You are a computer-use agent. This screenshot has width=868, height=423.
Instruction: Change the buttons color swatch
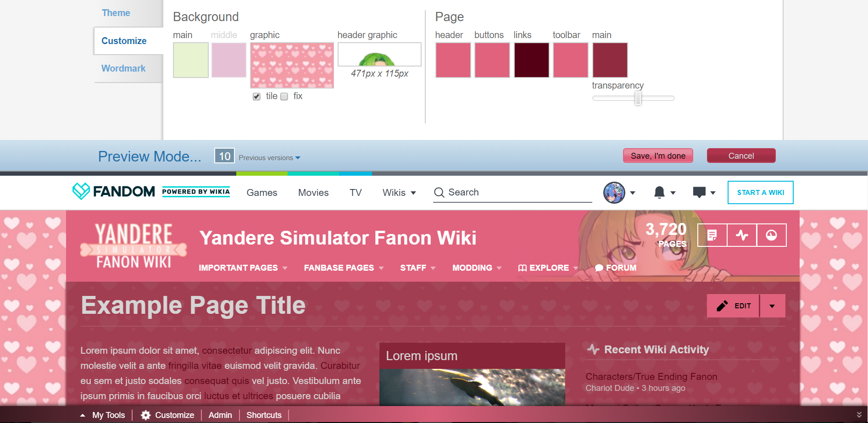pyautogui.click(x=492, y=60)
